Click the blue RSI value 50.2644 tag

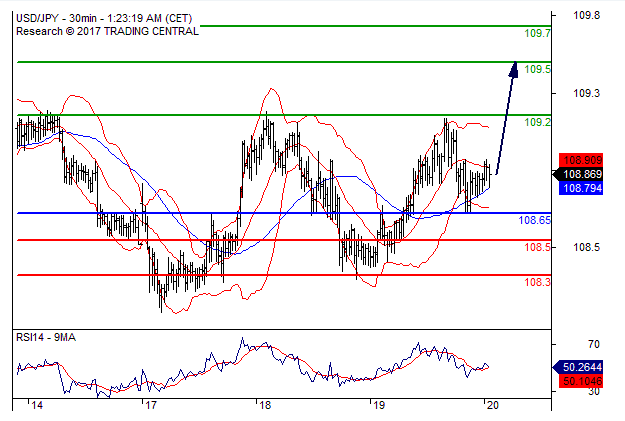point(578,367)
